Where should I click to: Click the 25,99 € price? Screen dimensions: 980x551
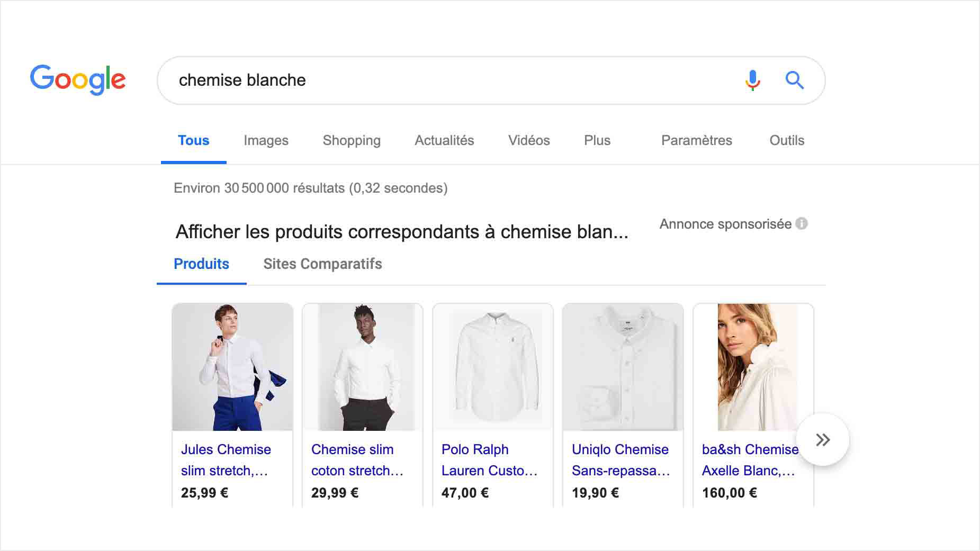(x=204, y=493)
